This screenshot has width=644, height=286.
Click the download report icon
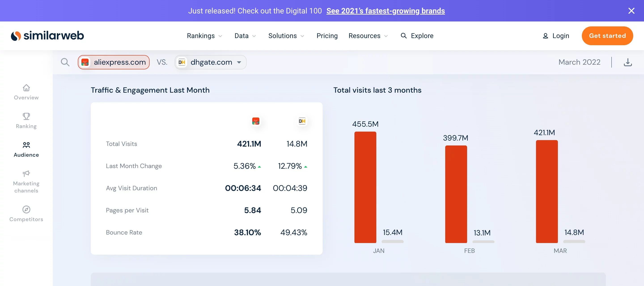[x=627, y=62]
